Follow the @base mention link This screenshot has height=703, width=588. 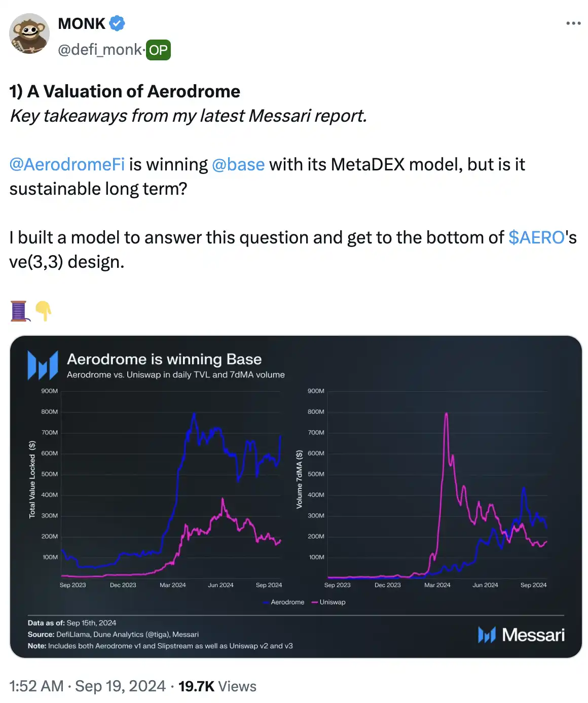tap(238, 164)
